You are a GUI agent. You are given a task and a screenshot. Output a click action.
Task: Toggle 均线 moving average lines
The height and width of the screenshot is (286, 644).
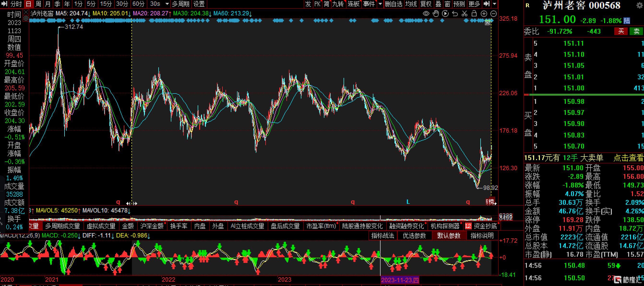coord(411,4)
